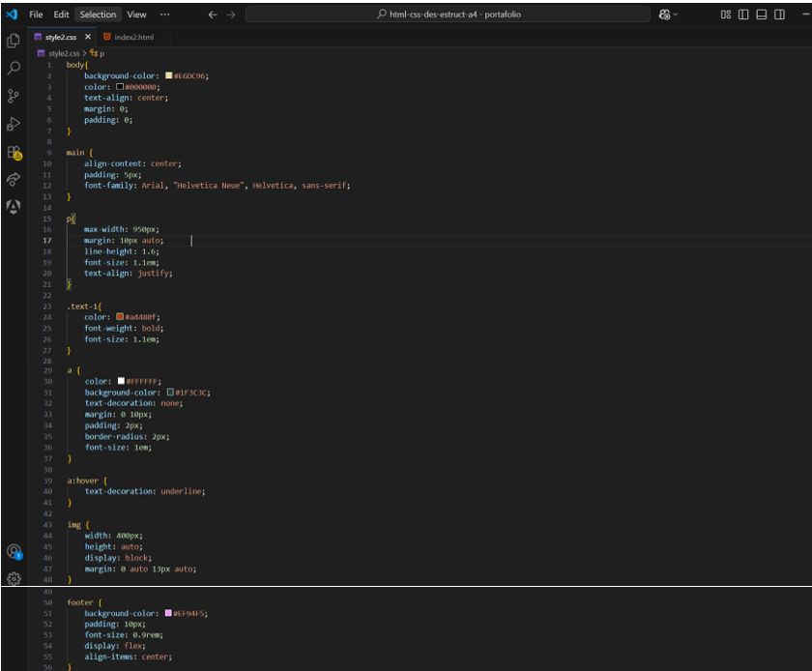Open Accounts menu in activity bar

coord(14,551)
